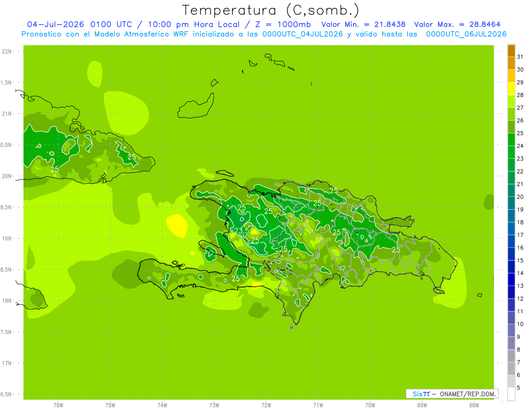The height and width of the screenshot is (411, 532).
Task: Click the 'Valor Min. = 21.8438' readout
Action: point(364,24)
